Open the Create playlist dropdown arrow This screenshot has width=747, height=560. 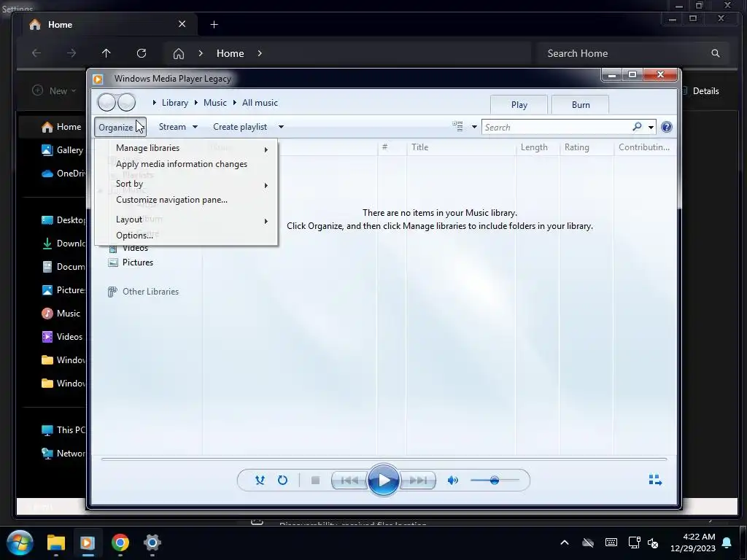281,127
